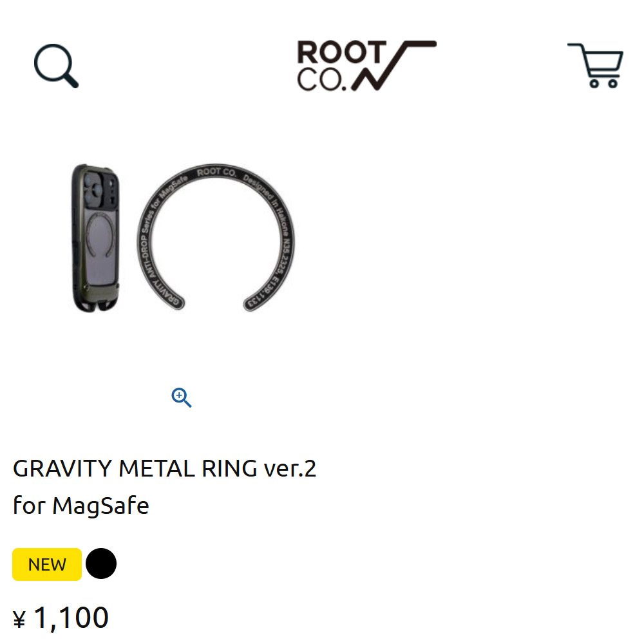View the metal ring product image
This screenshot has width=644, height=644.
pos(216,238)
